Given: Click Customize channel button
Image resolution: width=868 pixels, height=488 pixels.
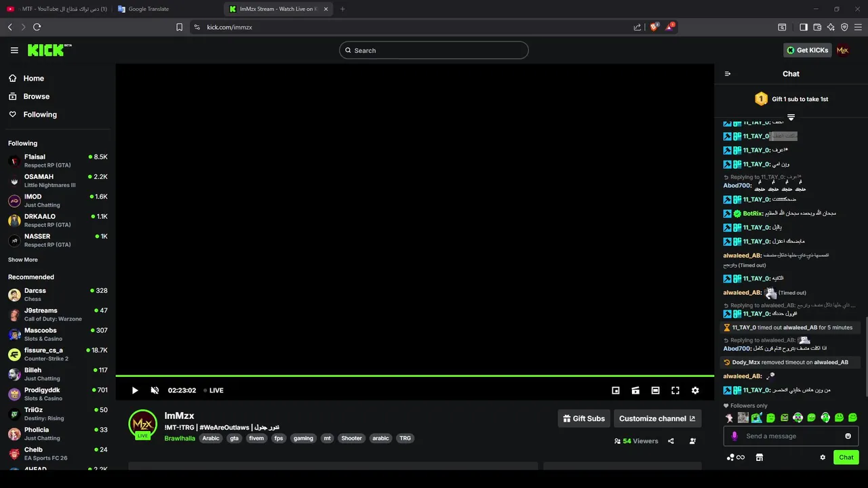Looking at the screenshot, I should pyautogui.click(x=657, y=418).
